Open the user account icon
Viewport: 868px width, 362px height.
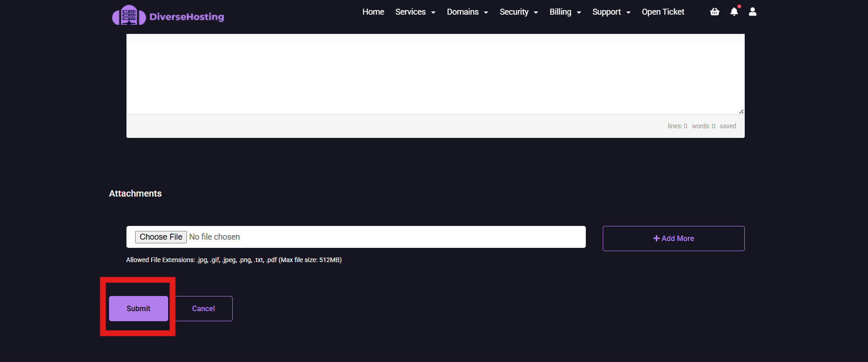(753, 12)
